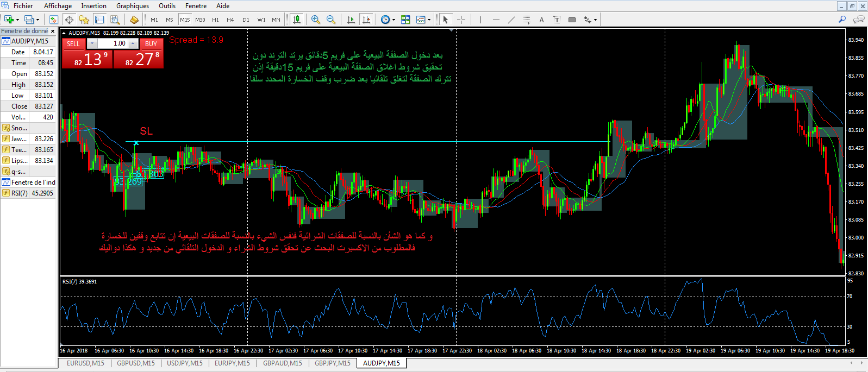
Task: Click the Zoom Out magnifier icon
Action: pyautogui.click(x=330, y=20)
